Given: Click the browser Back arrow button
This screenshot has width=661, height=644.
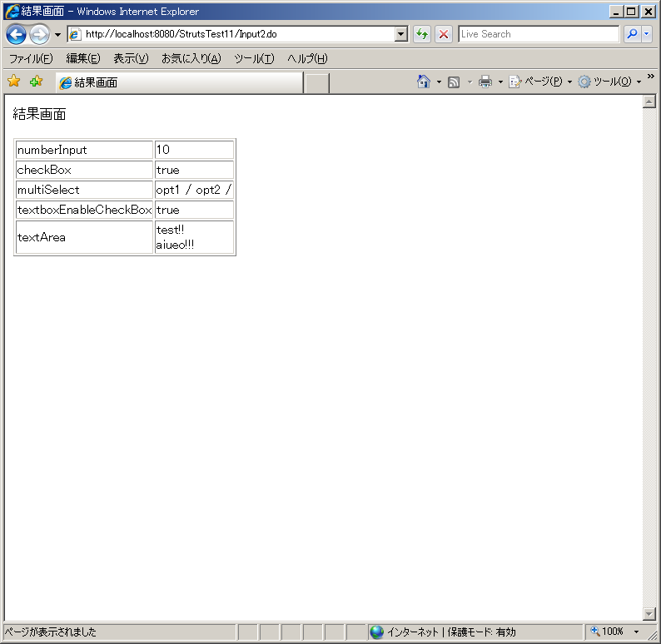Looking at the screenshot, I should [x=17, y=34].
